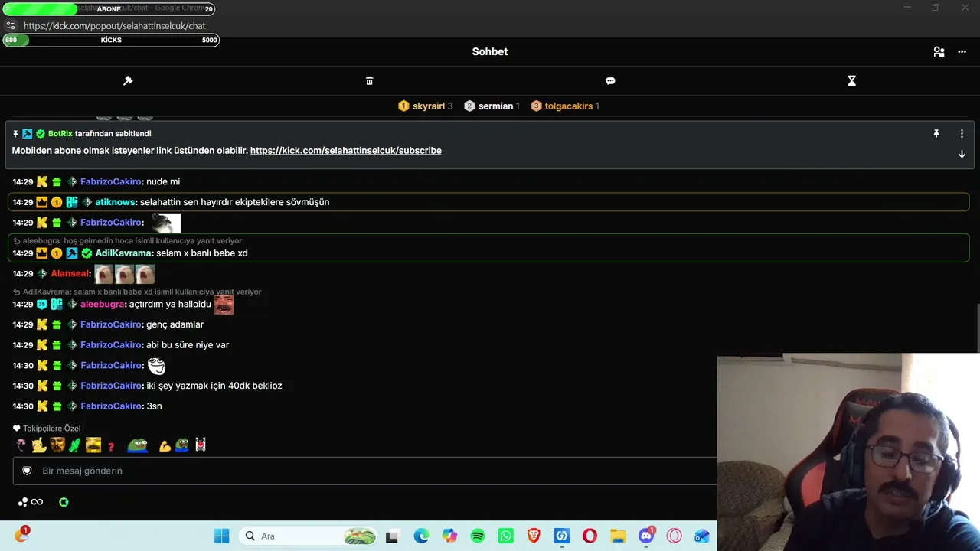Click the BotRix username in pinned message
This screenshot has height=551, width=980.
60,134
